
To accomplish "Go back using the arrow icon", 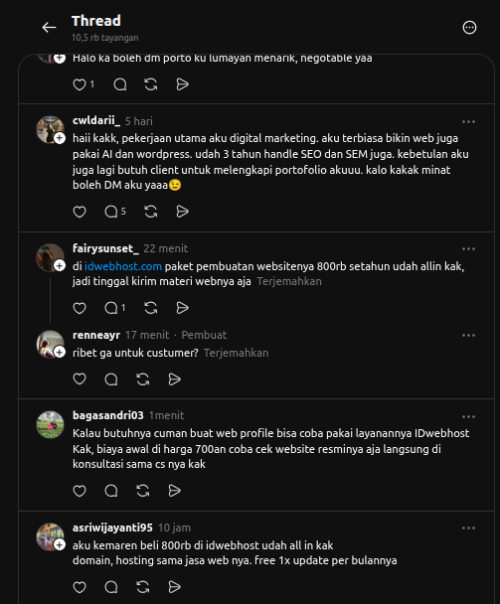I will (49, 28).
